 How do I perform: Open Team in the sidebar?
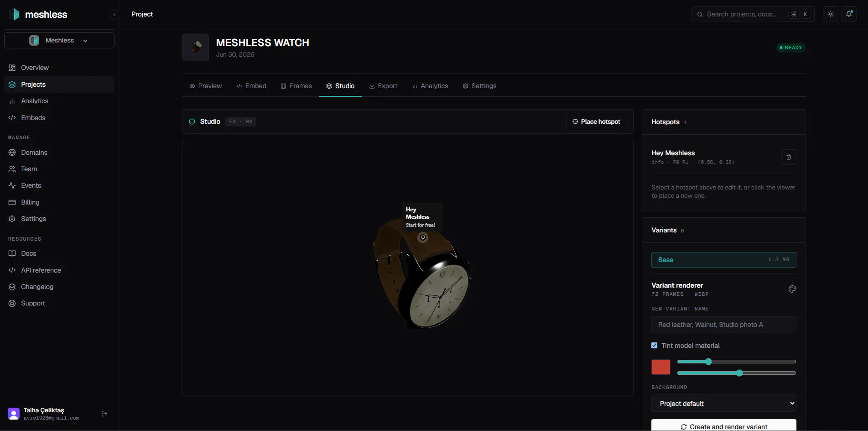click(59, 169)
